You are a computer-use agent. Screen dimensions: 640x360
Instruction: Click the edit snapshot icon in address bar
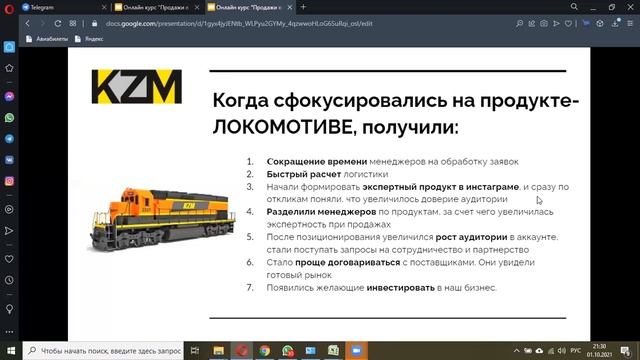(531, 24)
